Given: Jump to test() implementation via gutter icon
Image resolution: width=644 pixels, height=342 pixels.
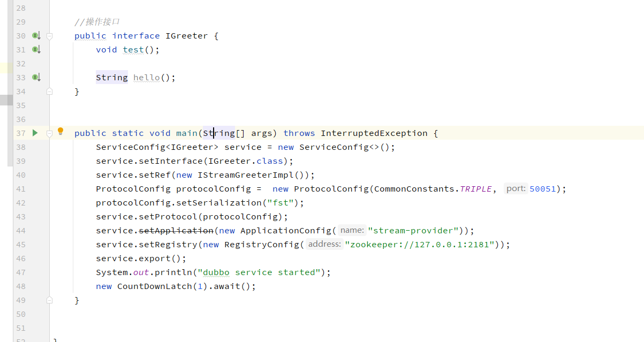Looking at the screenshot, I should coord(35,49).
